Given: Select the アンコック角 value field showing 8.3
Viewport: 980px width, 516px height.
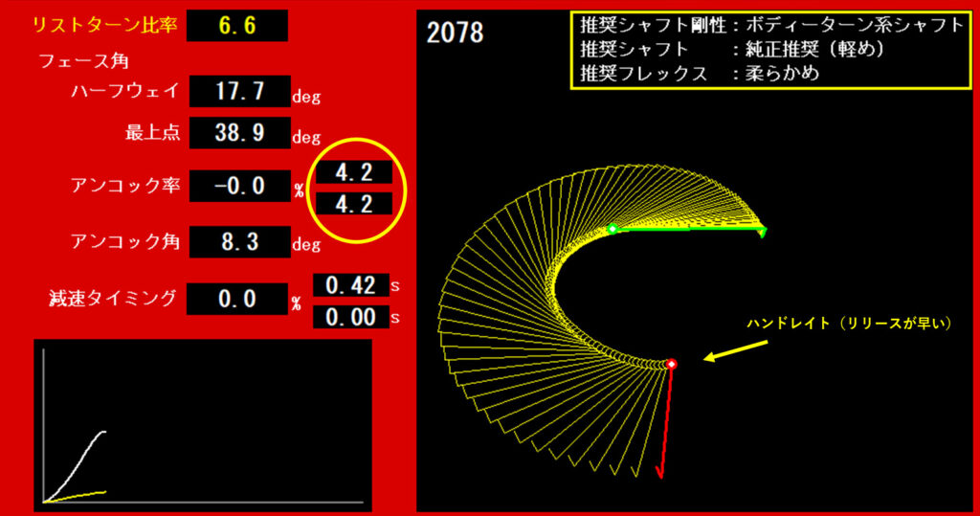Looking at the screenshot, I should point(239,242).
